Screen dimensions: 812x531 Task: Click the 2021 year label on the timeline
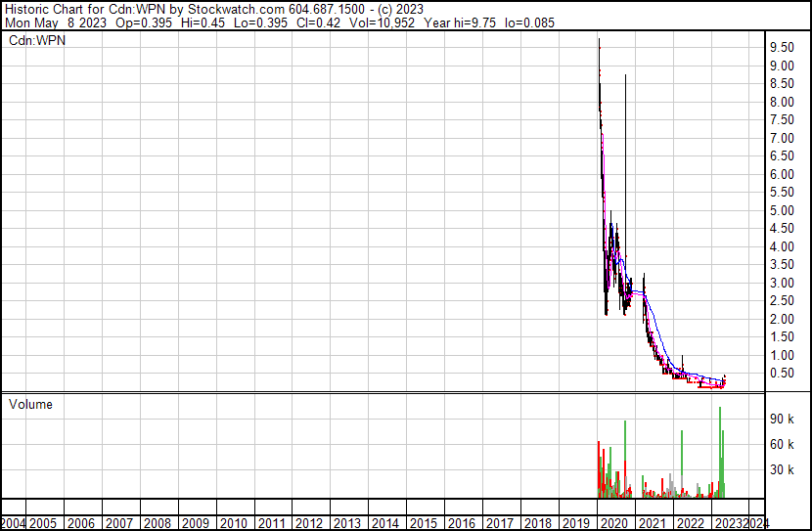point(652,523)
